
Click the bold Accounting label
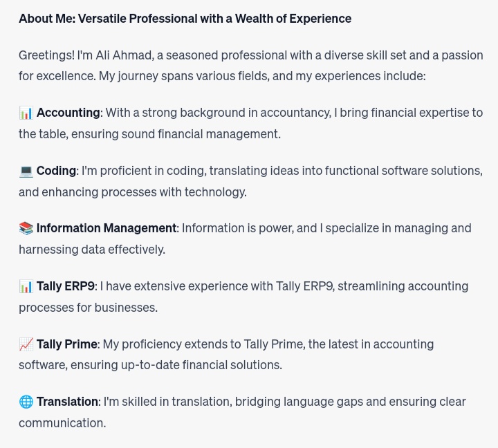pos(68,113)
